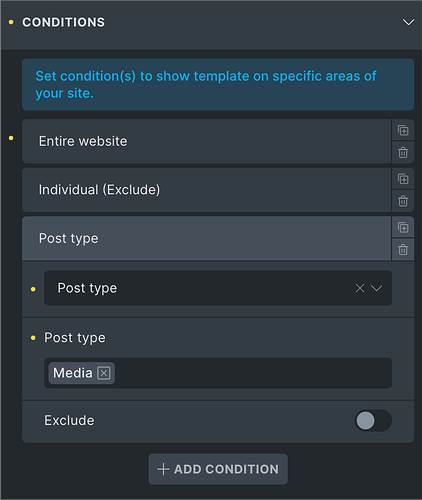The image size is (422, 500).
Task: Toggle the Exclude switch
Action: click(x=373, y=421)
